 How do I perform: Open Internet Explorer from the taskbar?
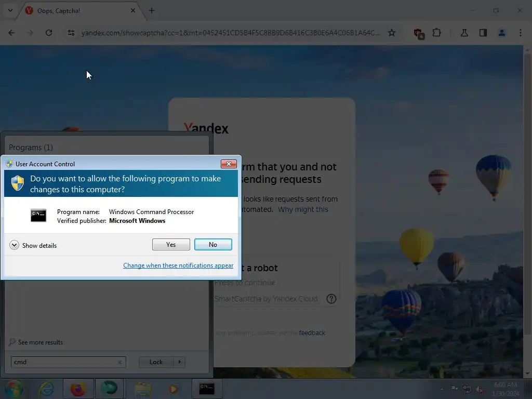[46, 389]
